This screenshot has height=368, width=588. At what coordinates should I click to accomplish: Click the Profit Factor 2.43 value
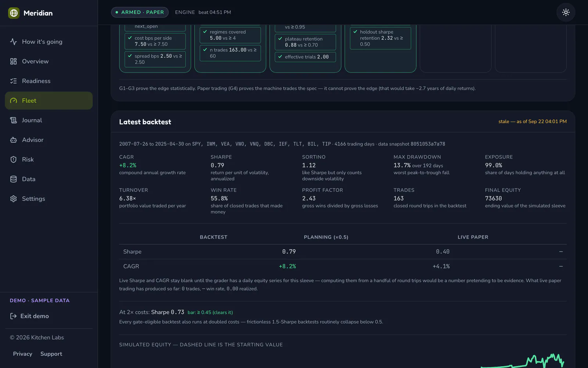(309, 198)
